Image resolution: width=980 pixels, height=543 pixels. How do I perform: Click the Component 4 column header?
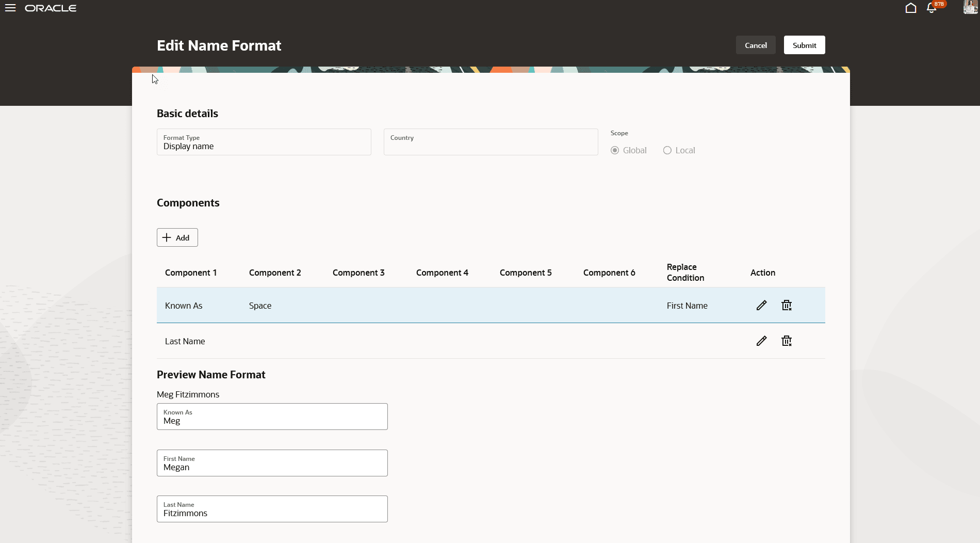(x=442, y=273)
